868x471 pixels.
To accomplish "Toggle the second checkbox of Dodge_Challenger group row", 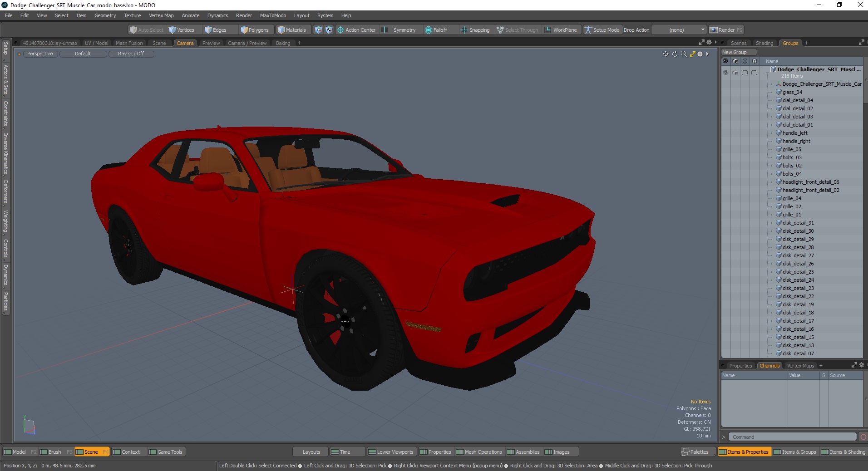I will (755, 73).
